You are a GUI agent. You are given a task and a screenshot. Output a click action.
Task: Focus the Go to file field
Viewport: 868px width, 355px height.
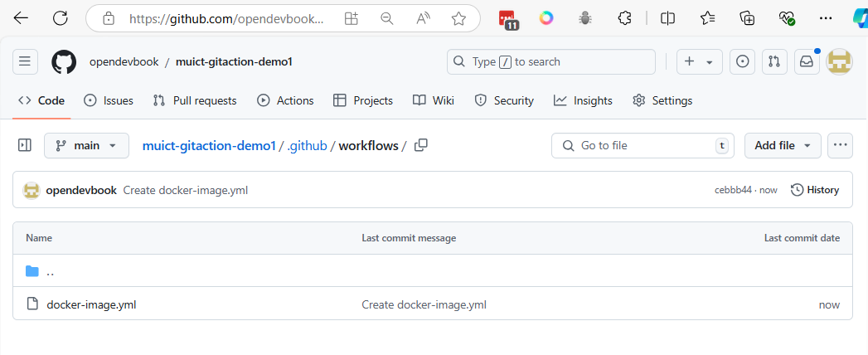point(643,146)
